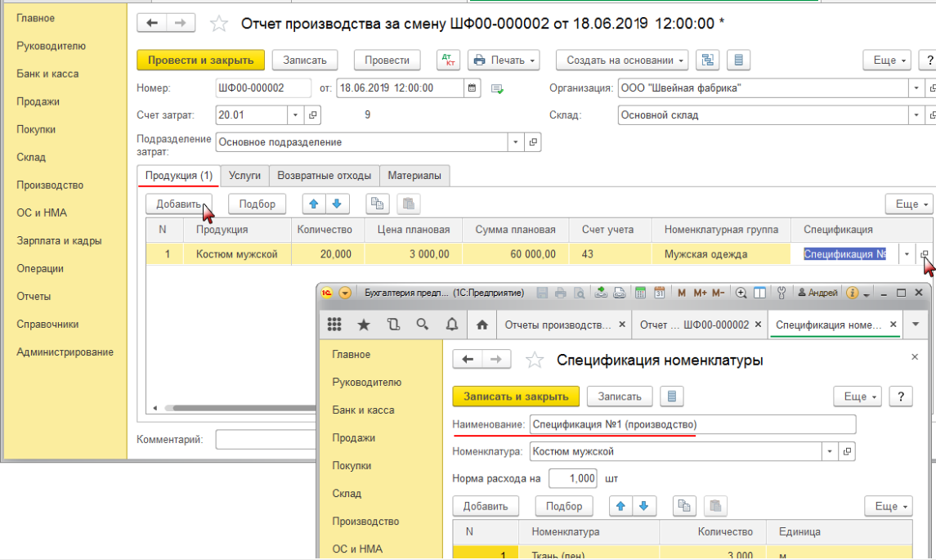Viewport: 936px width, 560px height.
Task: Click Добавить in Продукция table
Action: 178,204
